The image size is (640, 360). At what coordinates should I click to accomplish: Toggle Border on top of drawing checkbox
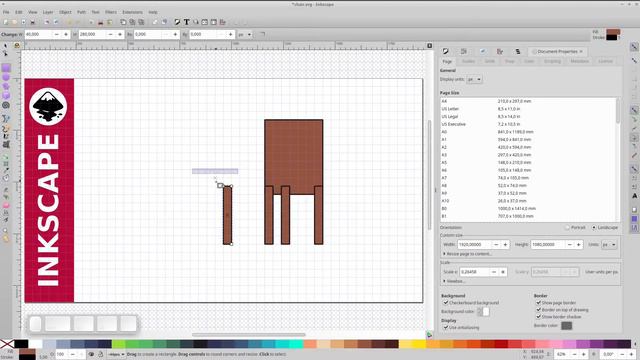(538, 310)
